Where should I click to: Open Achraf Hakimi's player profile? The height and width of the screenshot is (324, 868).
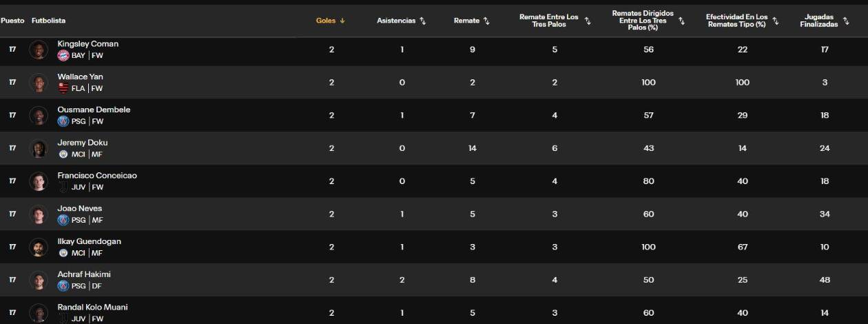click(83, 274)
